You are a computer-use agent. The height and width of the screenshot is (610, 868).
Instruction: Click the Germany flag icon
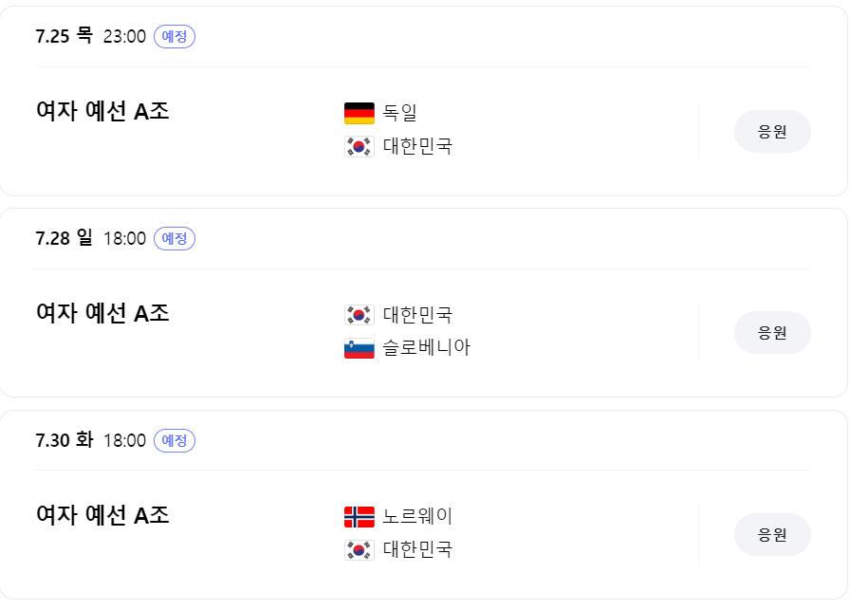[x=359, y=113]
